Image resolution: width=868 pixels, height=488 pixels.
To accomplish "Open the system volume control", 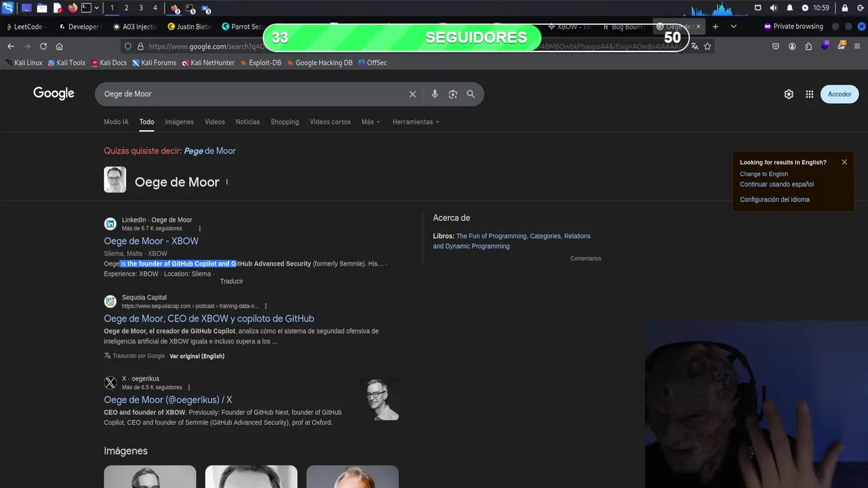I will [x=774, y=8].
